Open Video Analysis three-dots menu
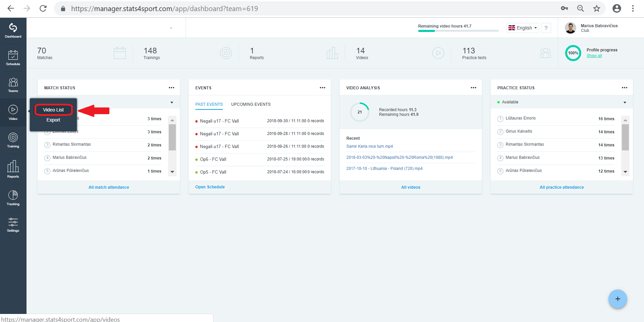Viewport: 644px width, 322px height. point(474,88)
